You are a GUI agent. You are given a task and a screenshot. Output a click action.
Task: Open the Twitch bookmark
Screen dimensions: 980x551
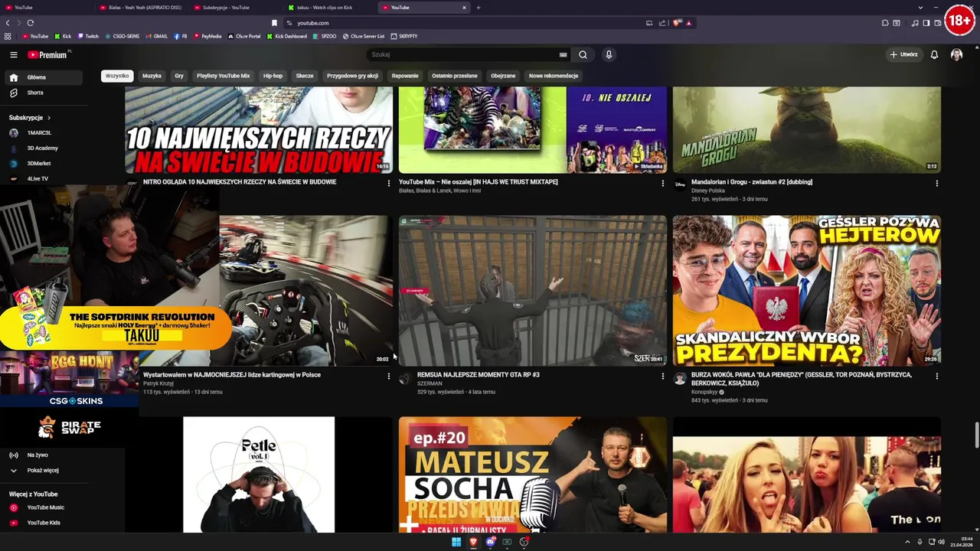(x=88, y=36)
